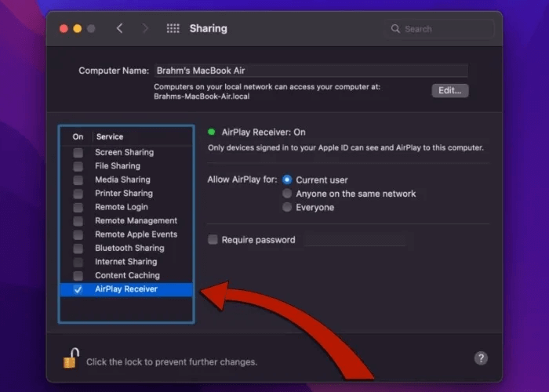Image resolution: width=549 pixels, height=392 pixels.
Task: Toggle the Internet Sharing checkbox
Action: click(x=78, y=262)
